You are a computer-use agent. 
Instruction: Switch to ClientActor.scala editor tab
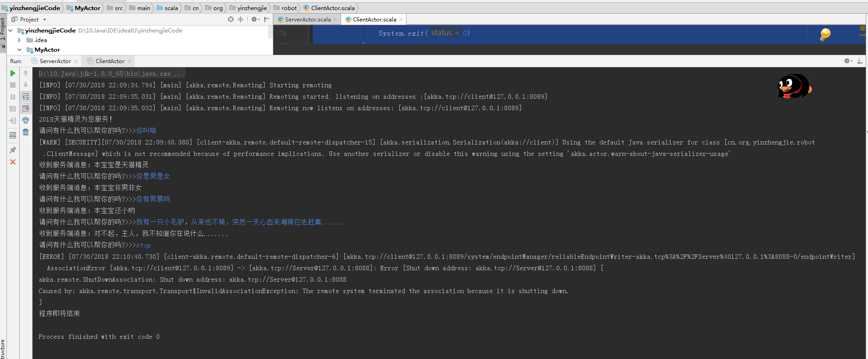click(374, 19)
